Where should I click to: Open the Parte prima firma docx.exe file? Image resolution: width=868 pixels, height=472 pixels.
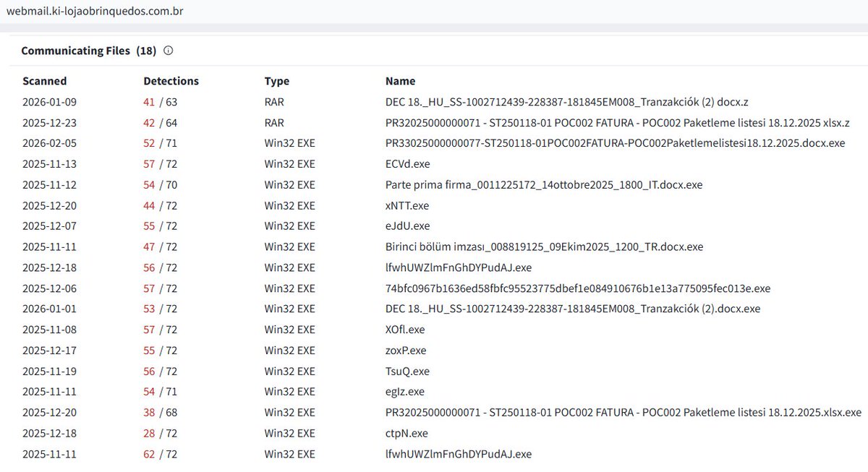pos(544,184)
